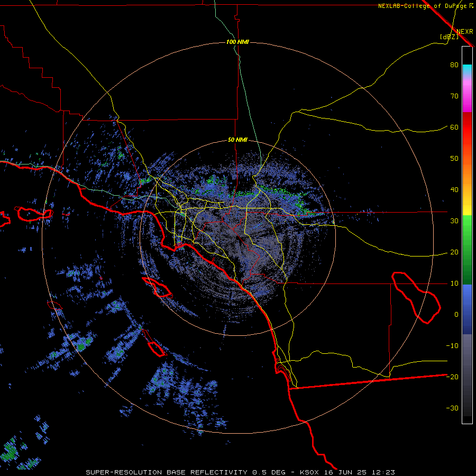Click the "KSOX" station identifier in caption

(x=310, y=472)
